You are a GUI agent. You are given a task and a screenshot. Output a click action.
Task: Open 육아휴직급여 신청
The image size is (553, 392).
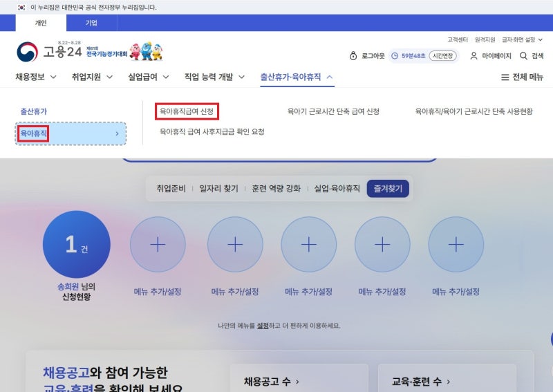(x=187, y=111)
